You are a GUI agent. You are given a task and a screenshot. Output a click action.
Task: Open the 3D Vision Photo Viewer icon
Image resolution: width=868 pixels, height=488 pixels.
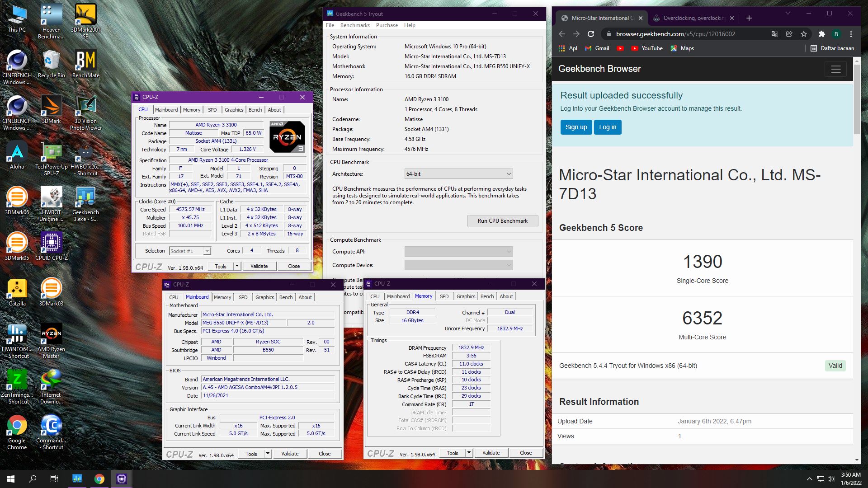click(85, 113)
